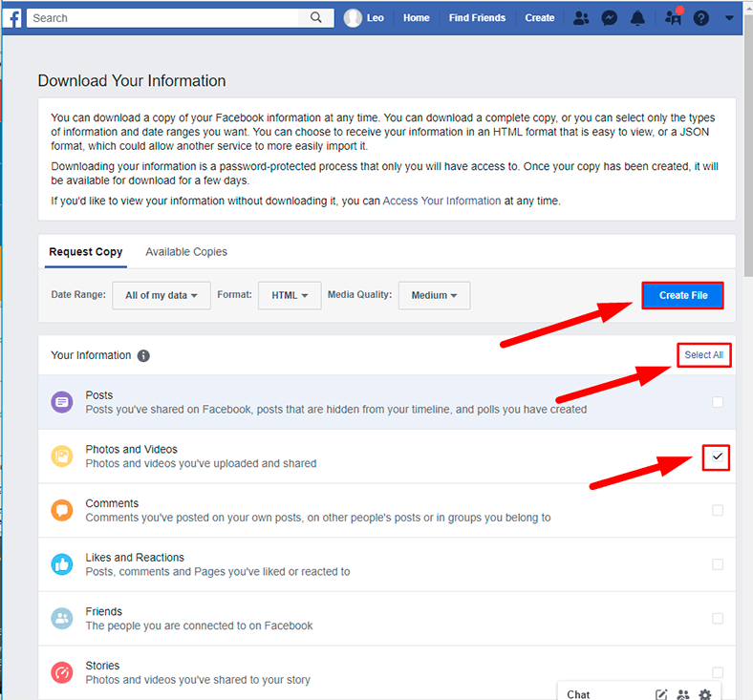Viewport: 753px width, 700px height.
Task: Open the Quick Help question icon
Action: coord(701,18)
